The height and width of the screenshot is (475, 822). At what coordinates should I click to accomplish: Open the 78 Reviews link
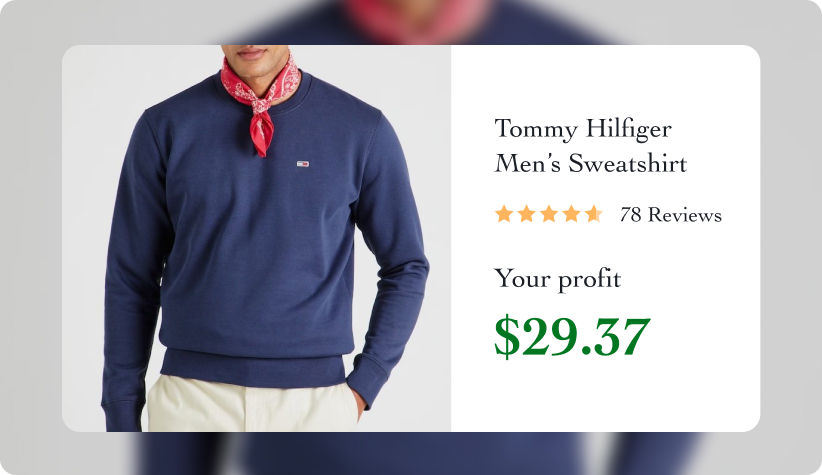670,215
